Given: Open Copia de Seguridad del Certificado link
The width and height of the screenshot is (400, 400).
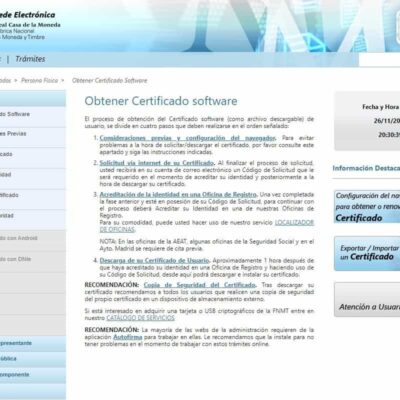Looking at the screenshot, I should pyautogui.click(x=200, y=285).
